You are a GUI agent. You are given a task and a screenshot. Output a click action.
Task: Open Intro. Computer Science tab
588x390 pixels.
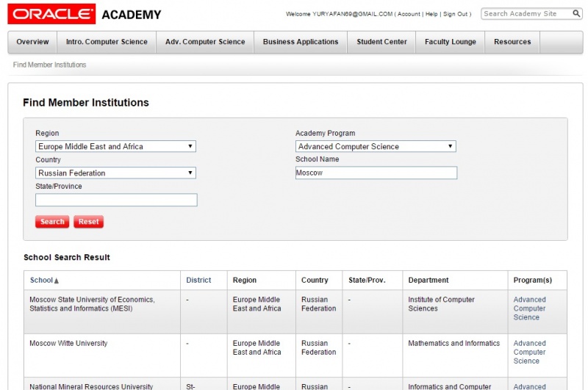[107, 42]
